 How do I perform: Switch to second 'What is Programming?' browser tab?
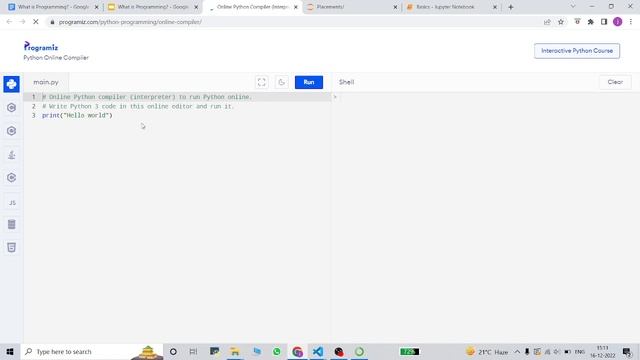click(x=153, y=7)
